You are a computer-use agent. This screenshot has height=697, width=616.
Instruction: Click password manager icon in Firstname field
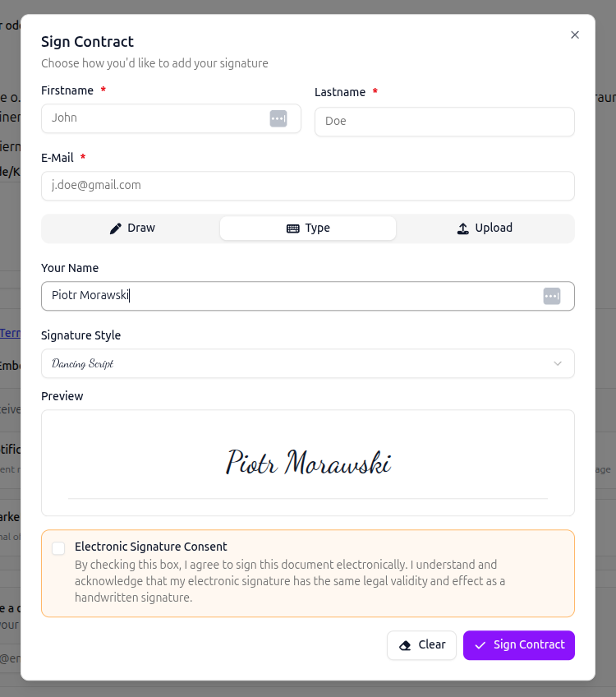pyautogui.click(x=278, y=118)
